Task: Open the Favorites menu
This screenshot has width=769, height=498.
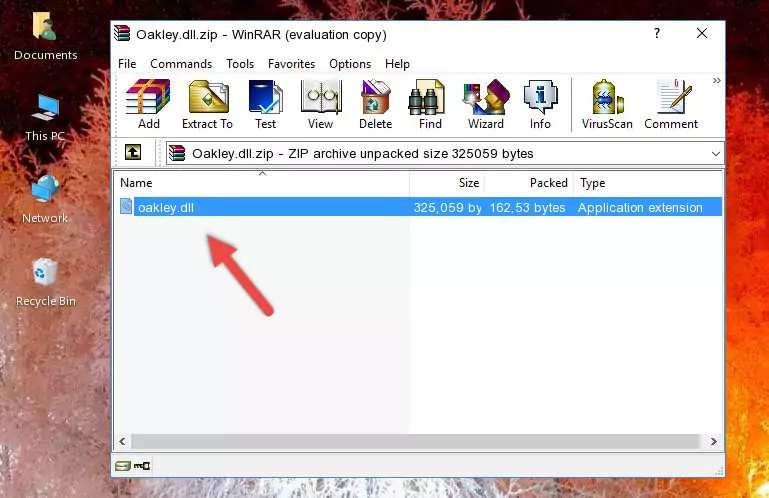Action: (291, 64)
